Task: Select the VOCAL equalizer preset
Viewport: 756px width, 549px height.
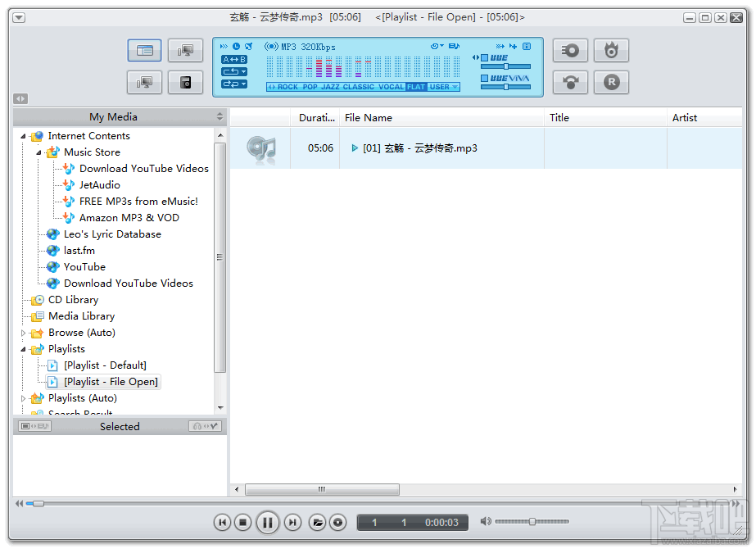Action: click(391, 87)
